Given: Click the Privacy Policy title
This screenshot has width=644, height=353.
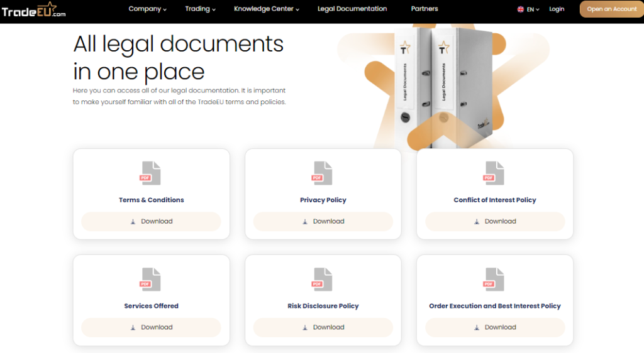Looking at the screenshot, I should tap(323, 200).
